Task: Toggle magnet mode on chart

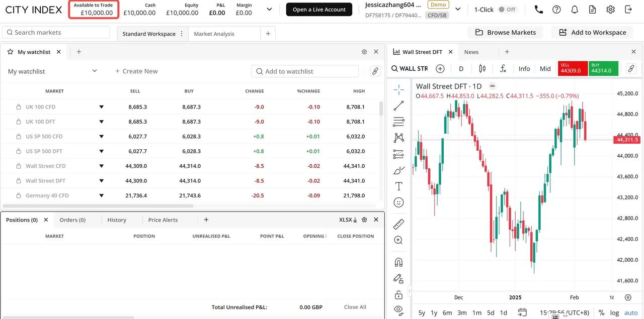Action: click(x=398, y=262)
